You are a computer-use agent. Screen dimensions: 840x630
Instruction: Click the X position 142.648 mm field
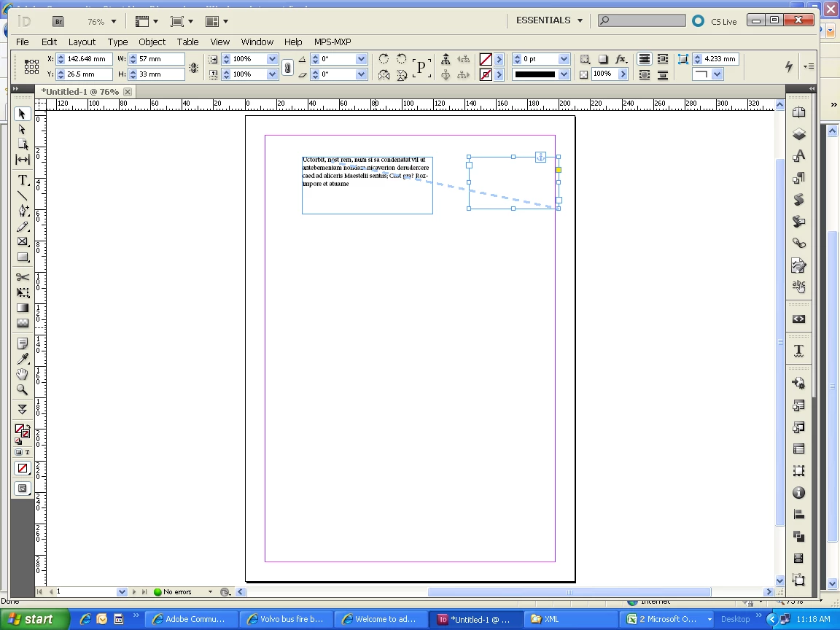tap(87, 59)
